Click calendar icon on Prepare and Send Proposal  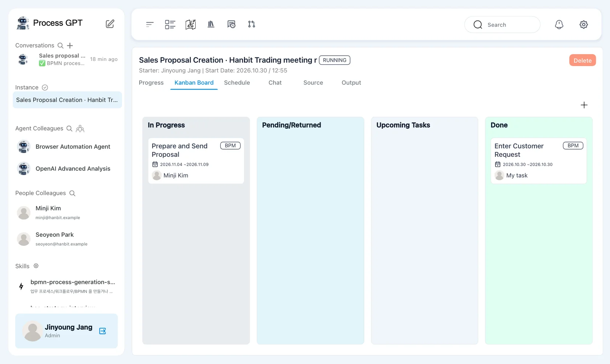point(155,164)
